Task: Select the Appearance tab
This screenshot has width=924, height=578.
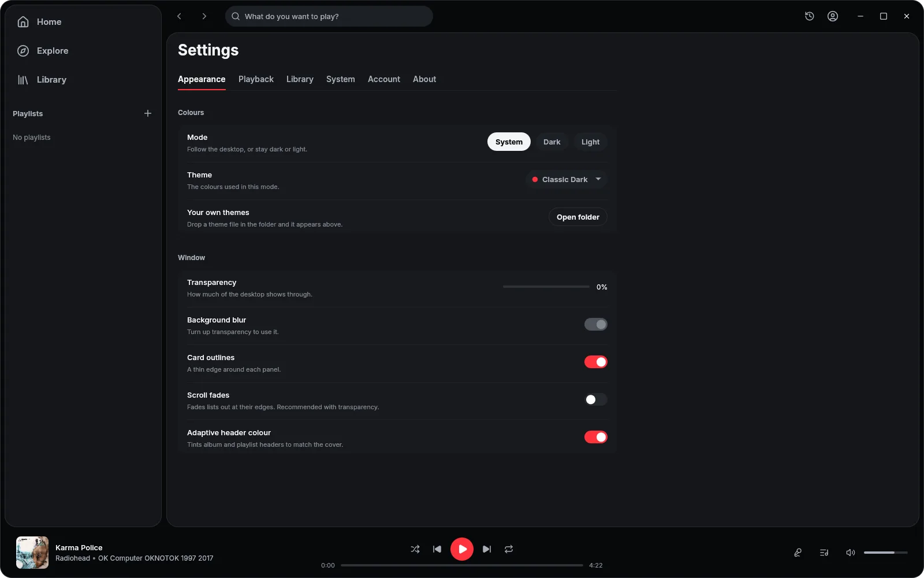Action: [202, 79]
